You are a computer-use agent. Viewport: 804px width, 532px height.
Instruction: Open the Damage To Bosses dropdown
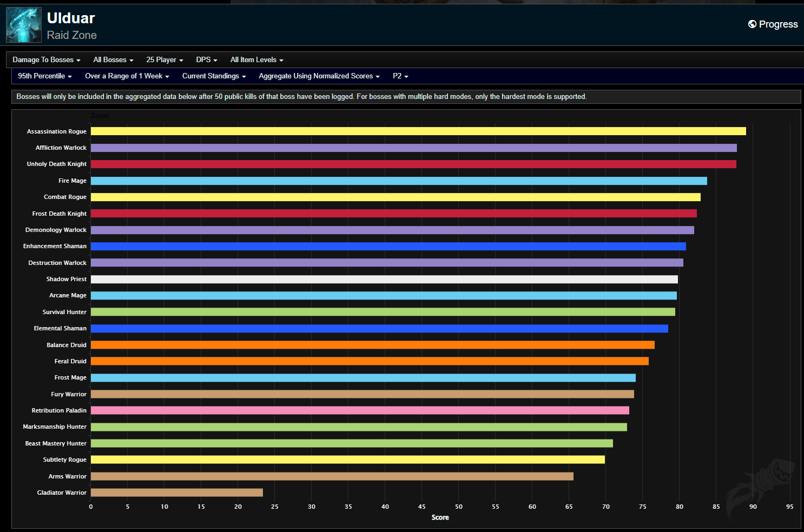pyautogui.click(x=47, y=60)
